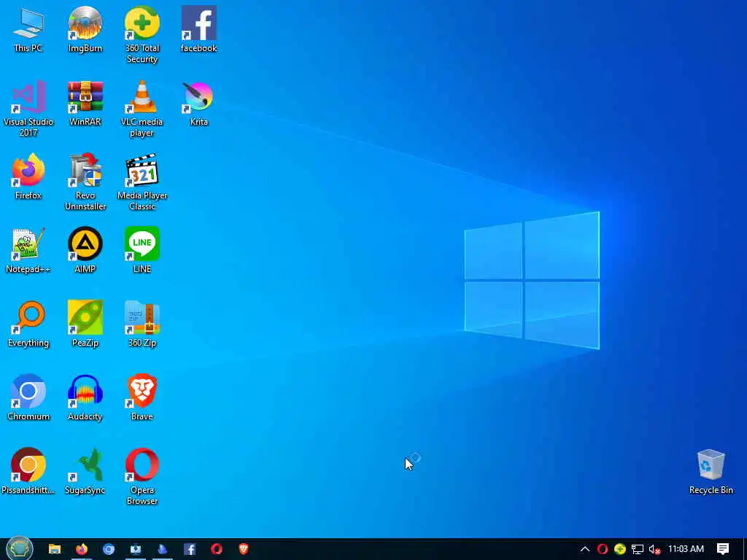The height and width of the screenshot is (560, 747).
Task: Launch Firefox from the taskbar
Action: click(x=82, y=549)
